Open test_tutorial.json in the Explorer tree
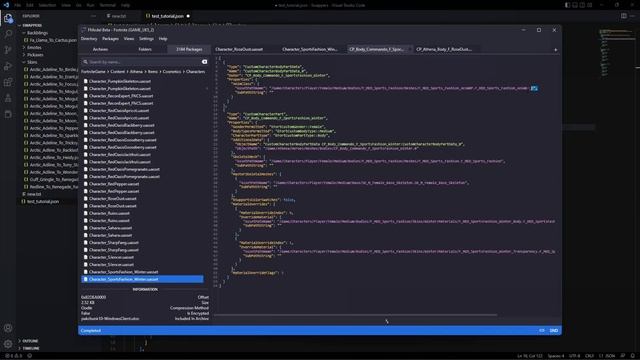 click(40, 202)
